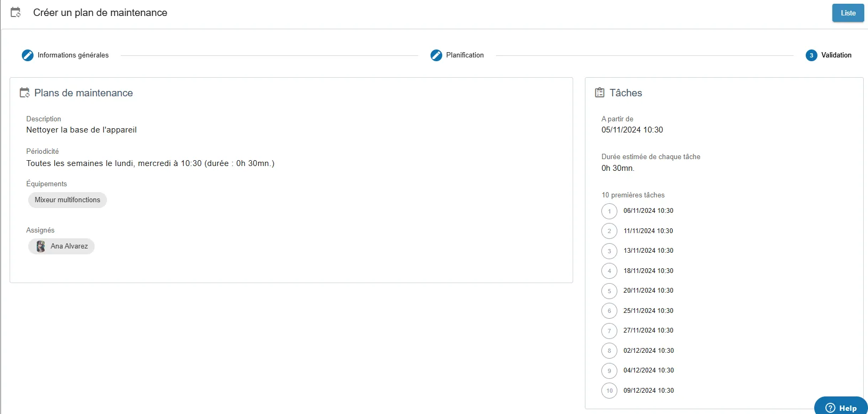Viewport: 868px width, 414px height.
Task: Click task number 1 circle in list
Action: (x=609, y=211)
